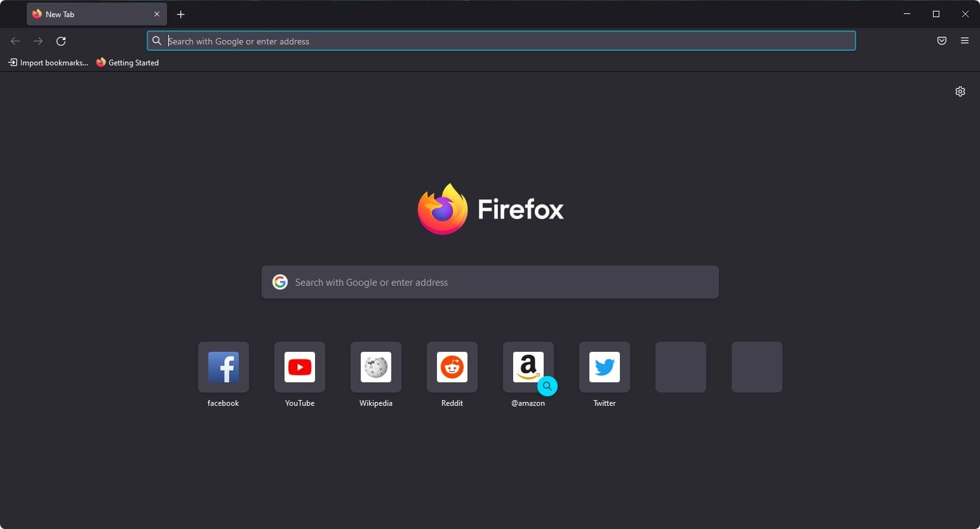Click the reload page button
This screenshot has width=980, height=529.
[x=61, y=41]
